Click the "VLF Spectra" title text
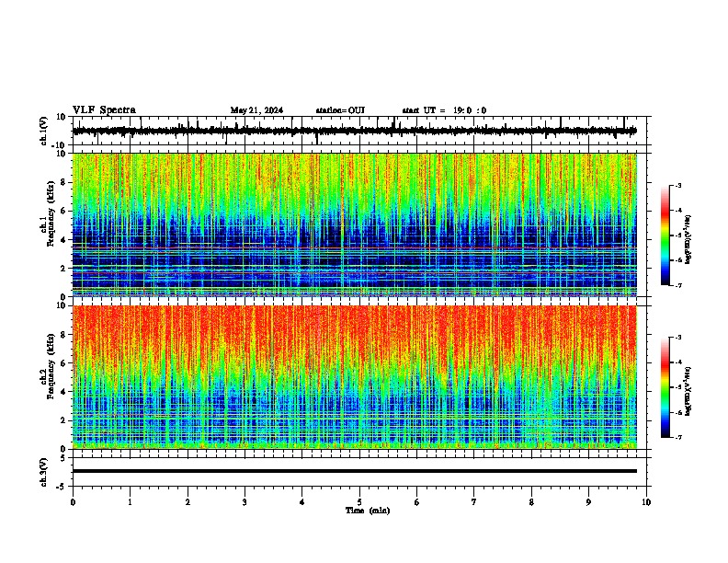Screen dimensions: 728x563 tap(104, 110)
